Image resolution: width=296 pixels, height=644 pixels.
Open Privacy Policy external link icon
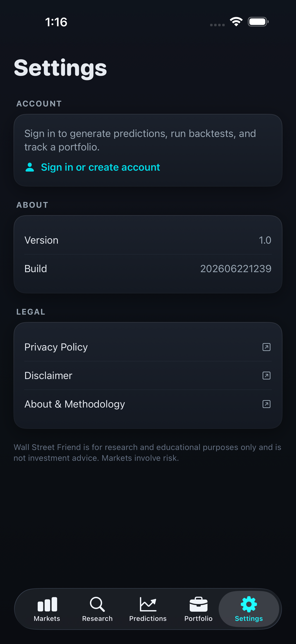pyautogui.click(x=266, y=347)
